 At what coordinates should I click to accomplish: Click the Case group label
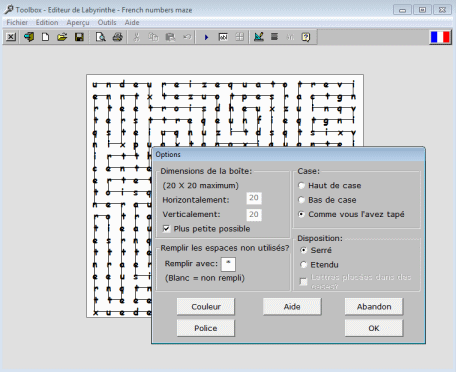(309, 171)
